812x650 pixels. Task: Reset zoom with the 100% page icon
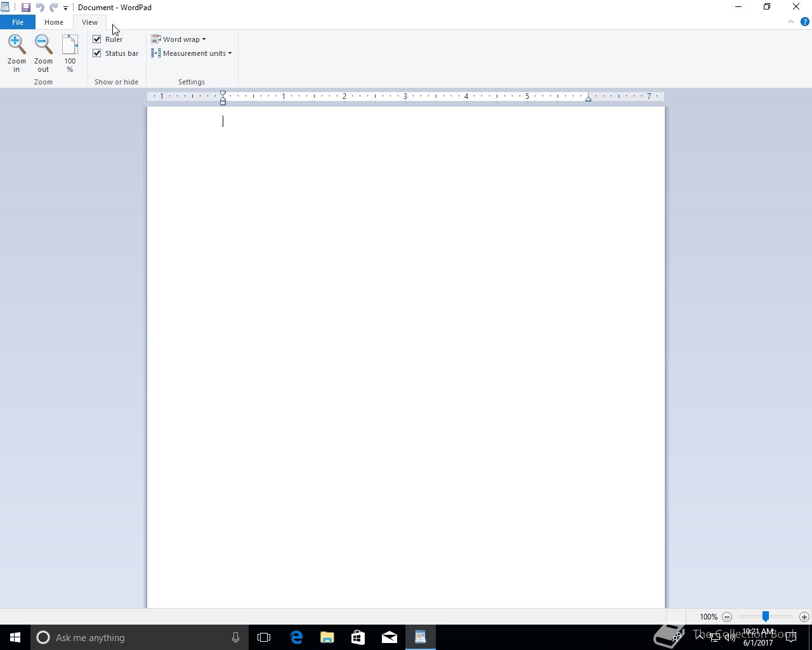[x=70, y=53]
